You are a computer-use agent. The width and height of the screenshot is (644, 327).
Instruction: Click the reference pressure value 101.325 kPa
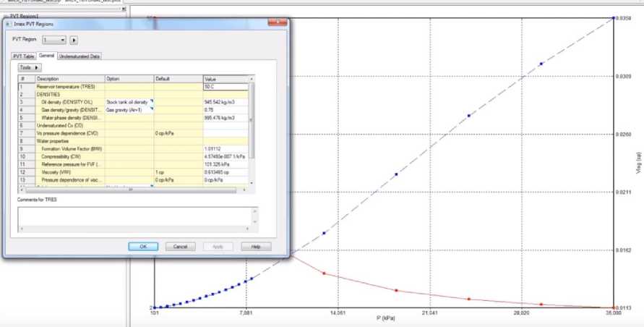226,164
